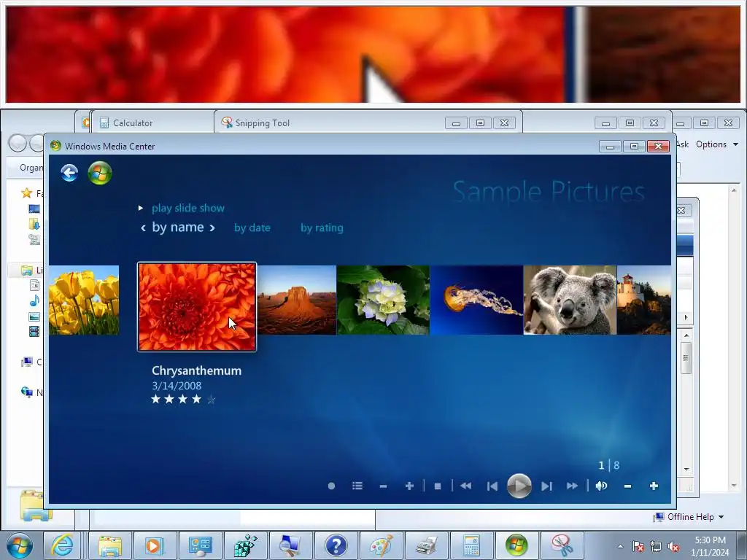Open Internet Explorer from the taskbar

[x=63, y=545]
